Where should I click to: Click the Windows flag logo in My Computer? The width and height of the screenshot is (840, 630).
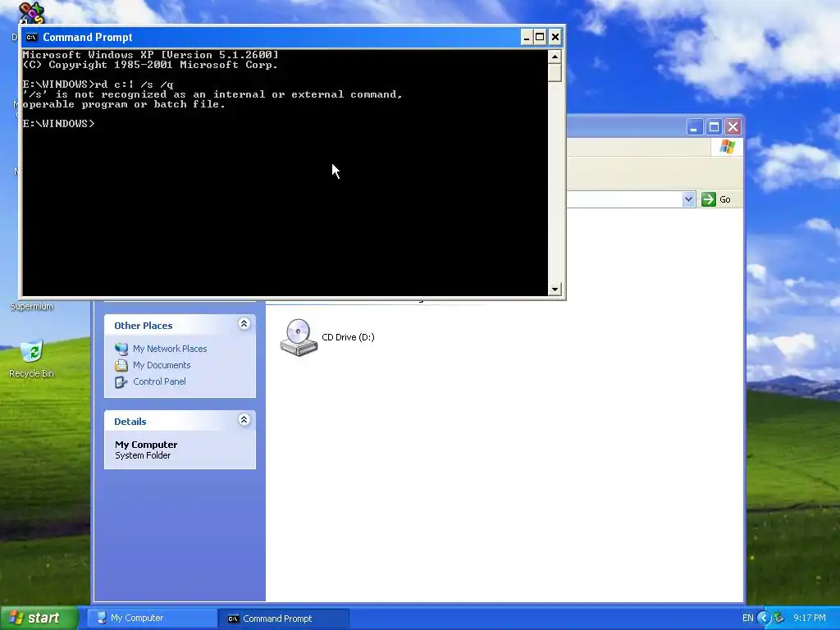728,146
